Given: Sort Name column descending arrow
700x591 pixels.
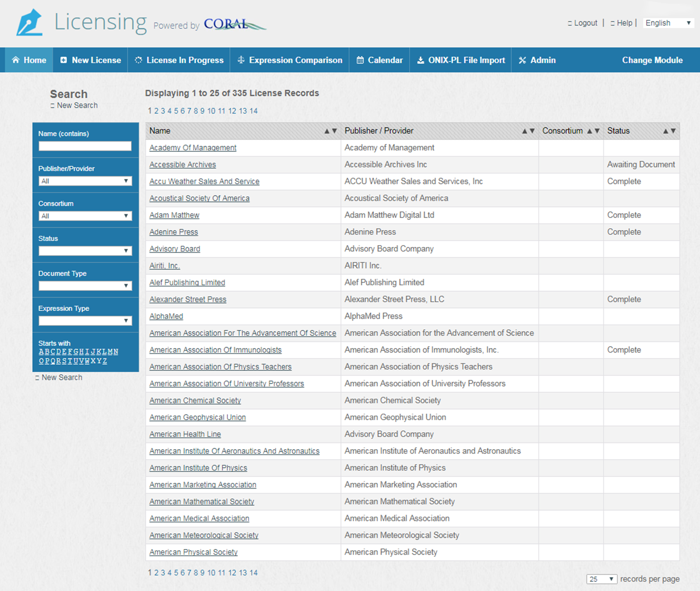Looking at the screenshot, I should tap(334, 131).
